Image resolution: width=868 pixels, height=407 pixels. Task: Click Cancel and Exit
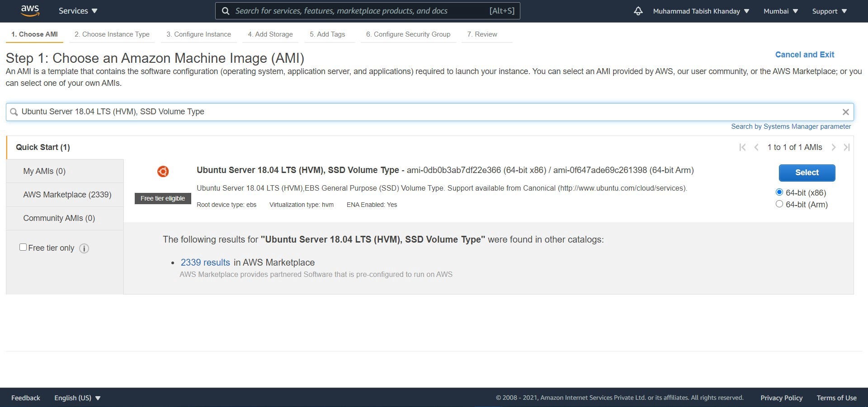[805, 55]
